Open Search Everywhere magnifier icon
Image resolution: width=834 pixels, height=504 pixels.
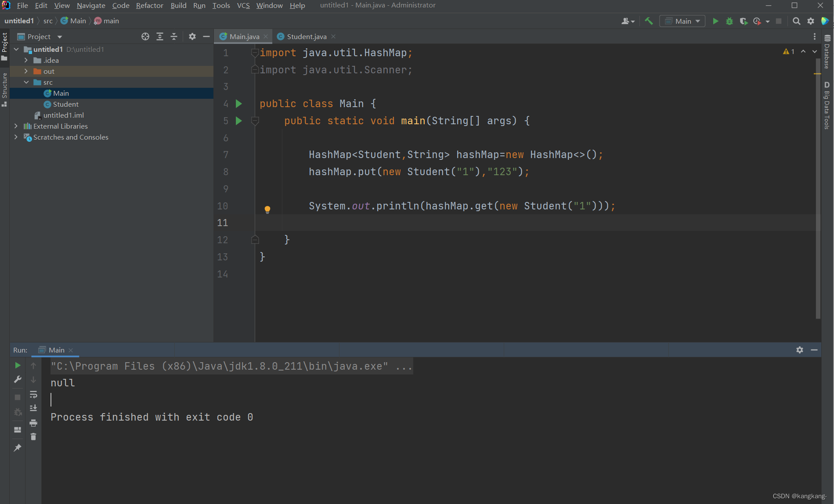pos(796,21)
